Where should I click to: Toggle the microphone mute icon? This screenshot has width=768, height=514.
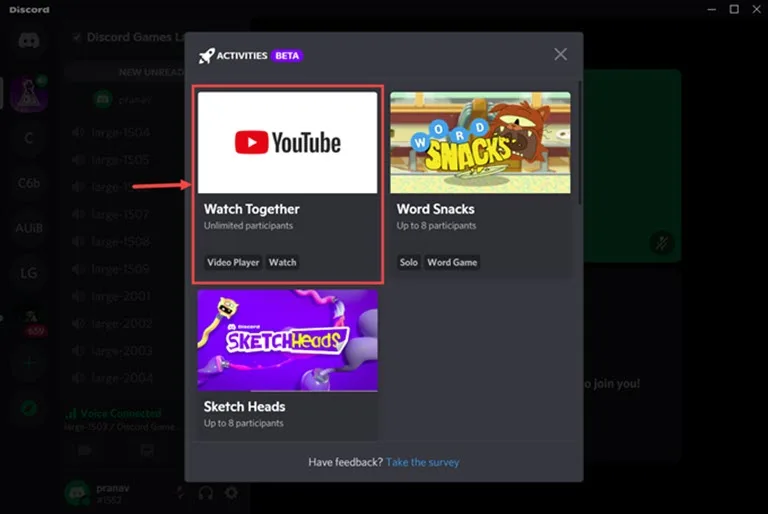(x=180, y=493)
